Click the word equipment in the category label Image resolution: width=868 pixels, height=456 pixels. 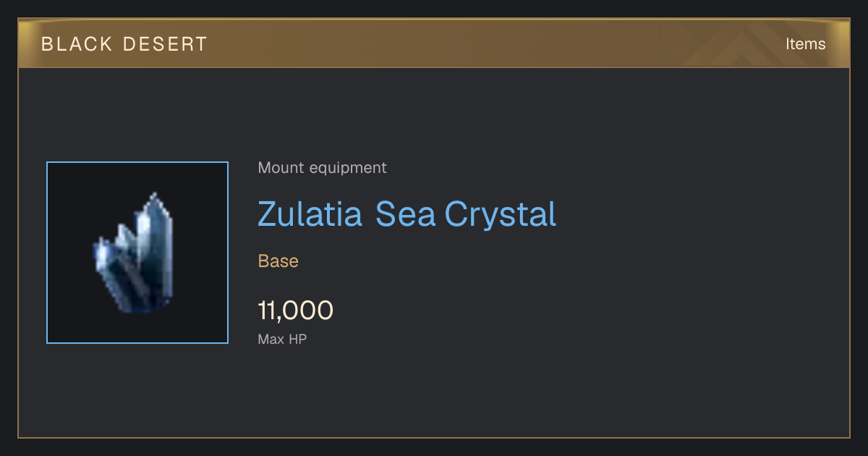point(348,168)
